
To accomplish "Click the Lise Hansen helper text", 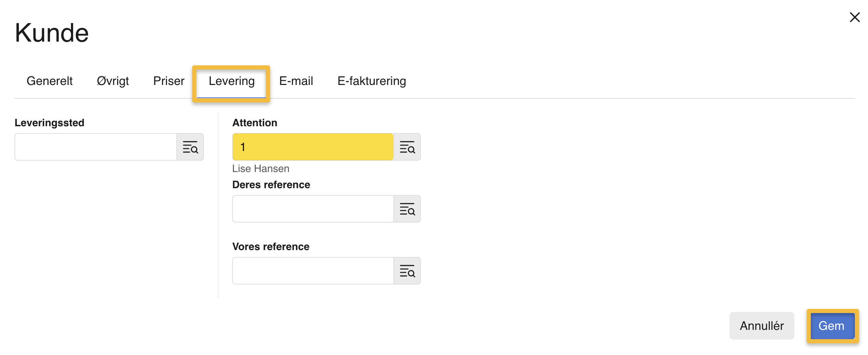I will pos(261,168).
